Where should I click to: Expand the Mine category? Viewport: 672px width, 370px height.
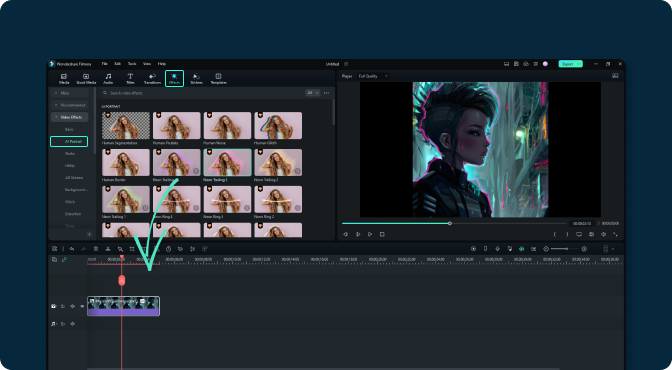(x=70, y=93)
